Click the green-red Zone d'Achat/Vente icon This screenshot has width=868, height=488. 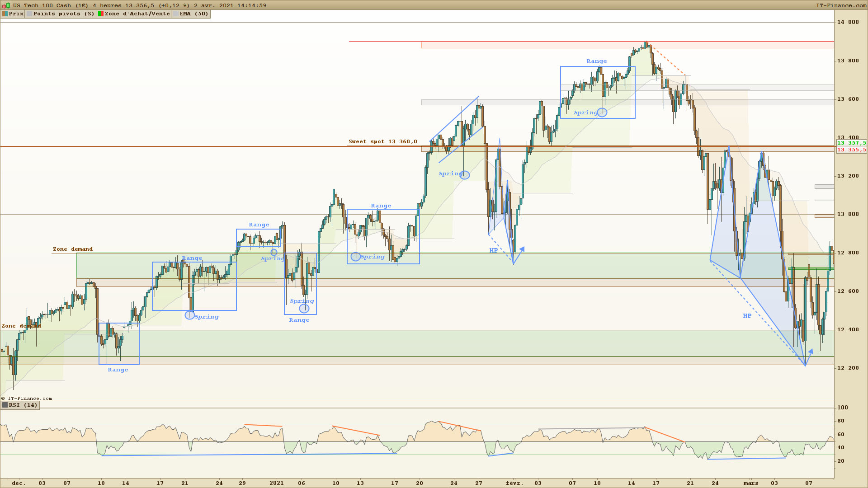click(x=101, y=14)
